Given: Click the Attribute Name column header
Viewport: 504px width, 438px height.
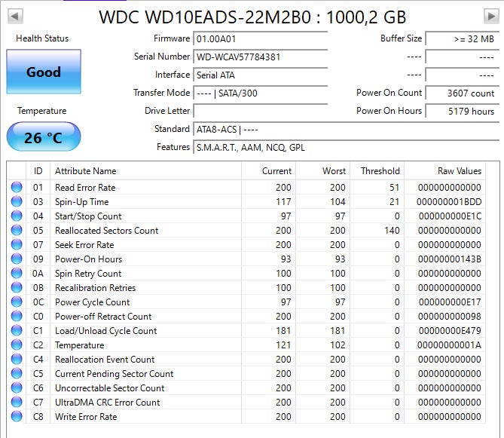Looking at the screenshot, I should [x=145, y=171].
